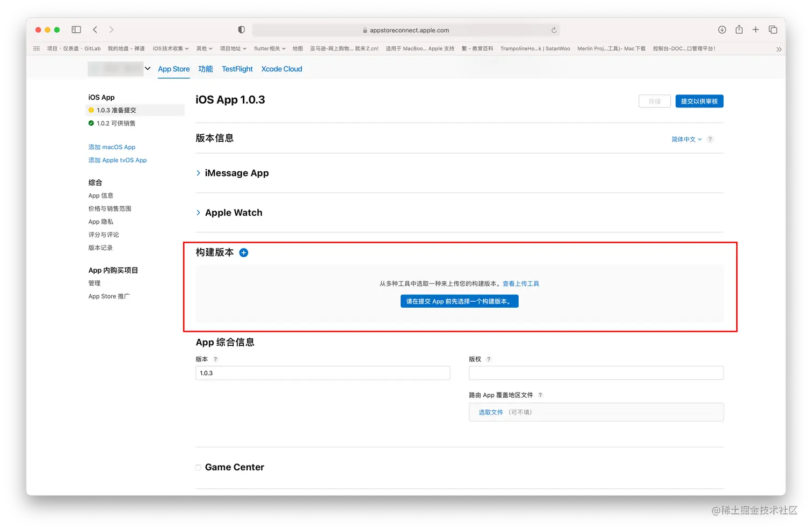The height and width of the screenshot is (530, 812).
Task: Open the 控制台-DOC...口管理平台 bookmark
Action: pos(684,48)
